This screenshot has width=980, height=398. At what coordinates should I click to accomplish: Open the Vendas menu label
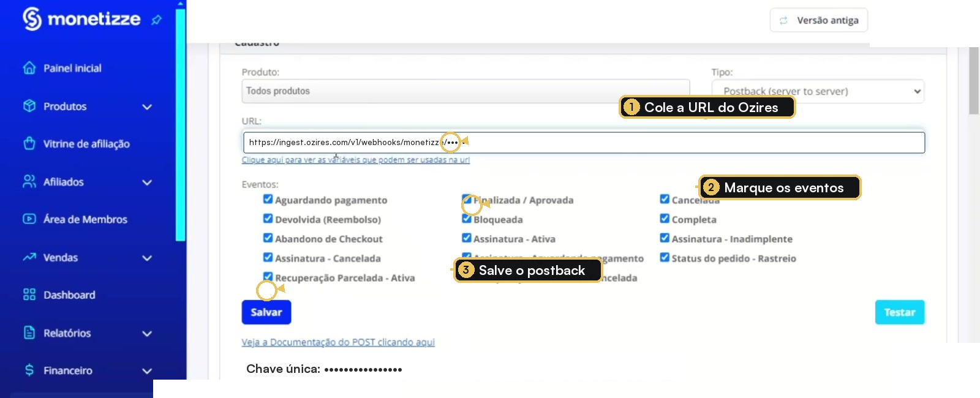(60, 258)
